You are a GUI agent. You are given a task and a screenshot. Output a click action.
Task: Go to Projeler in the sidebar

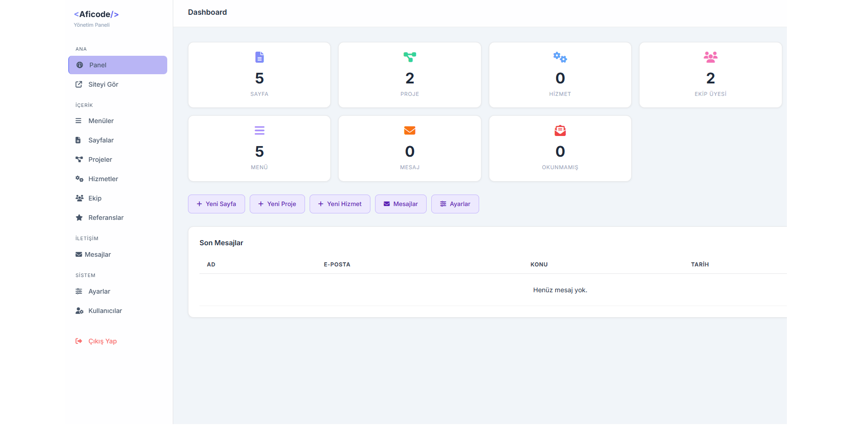coord(100,159)
